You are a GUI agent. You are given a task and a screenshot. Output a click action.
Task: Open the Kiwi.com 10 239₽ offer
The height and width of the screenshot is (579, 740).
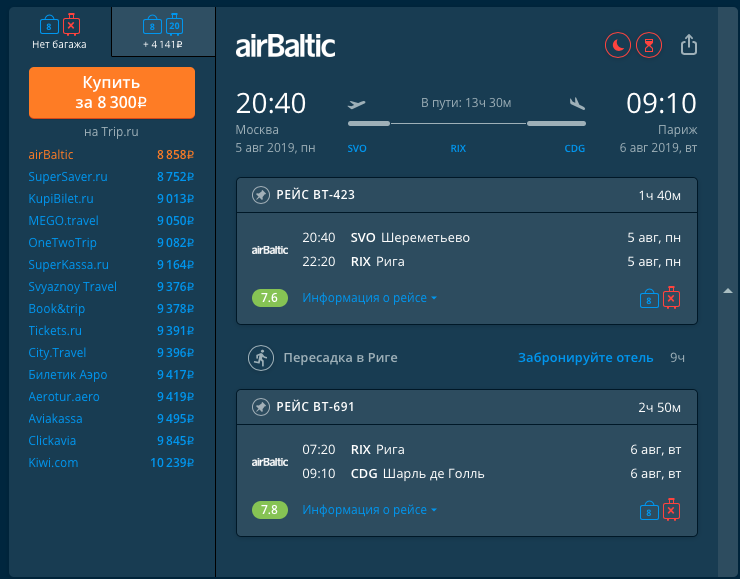(x=111, y=463)
